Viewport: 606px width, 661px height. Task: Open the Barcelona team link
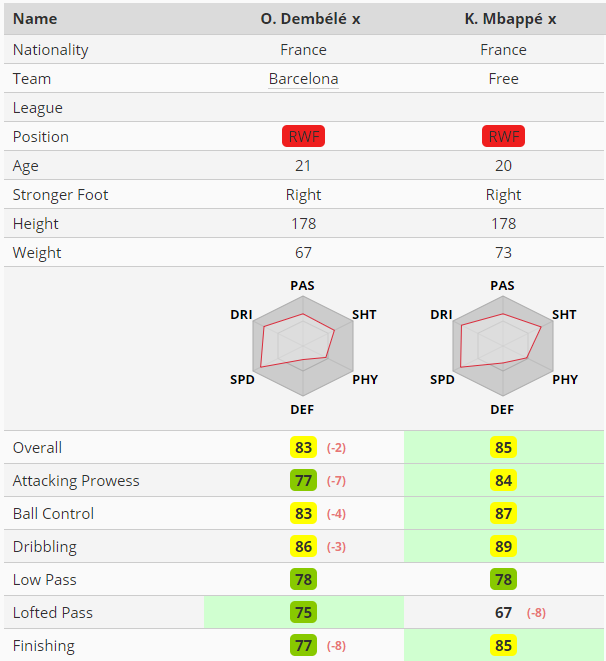pos(303,79)
